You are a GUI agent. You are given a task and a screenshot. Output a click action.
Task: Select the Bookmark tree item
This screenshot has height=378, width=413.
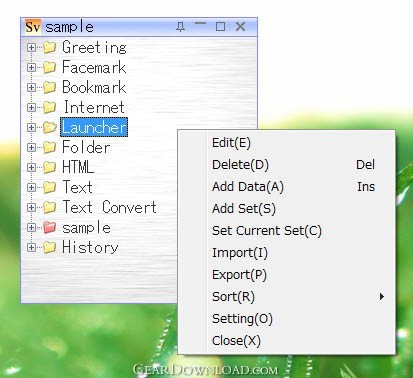pyautogui.click(x=94, y=87)
